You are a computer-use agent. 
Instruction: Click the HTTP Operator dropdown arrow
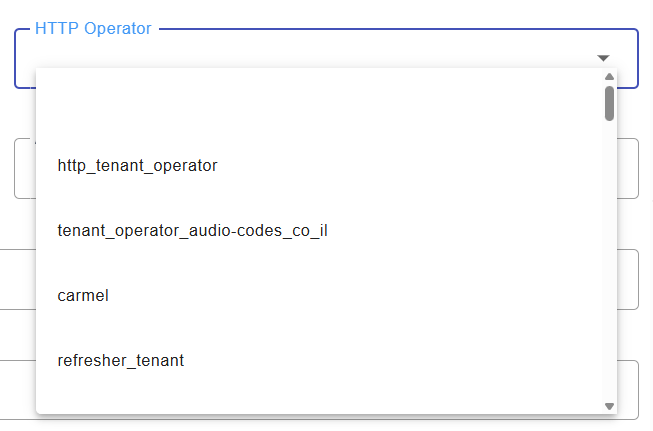[x=603, y=58]
